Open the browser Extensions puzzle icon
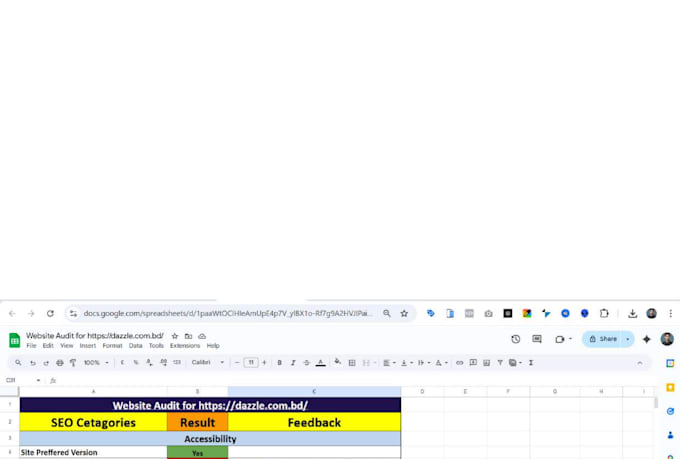Image resolution: width=680 pixels, height=459 pixels. tap(604, 313)
